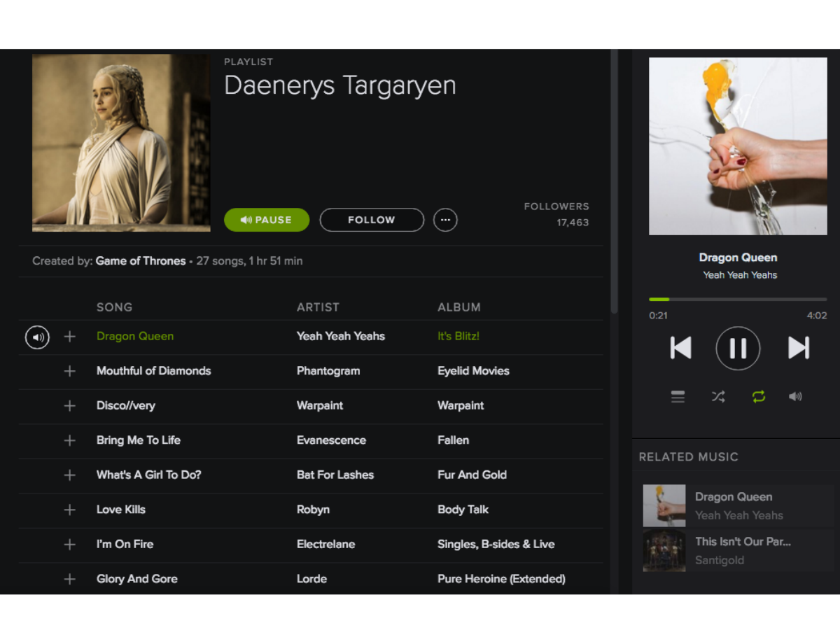The width and height of the screenshot is (840, 630).
Task: Open the Electrelane artist link
Action: tap(325, 545)
